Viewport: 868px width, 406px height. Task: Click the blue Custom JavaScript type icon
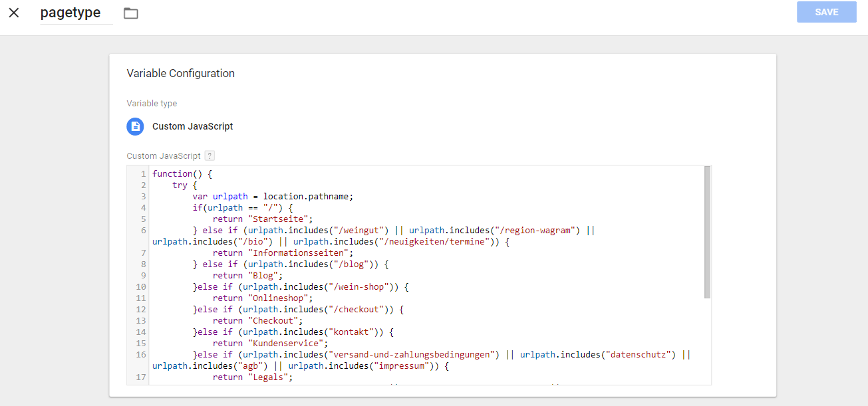click(x=136, y=126)
